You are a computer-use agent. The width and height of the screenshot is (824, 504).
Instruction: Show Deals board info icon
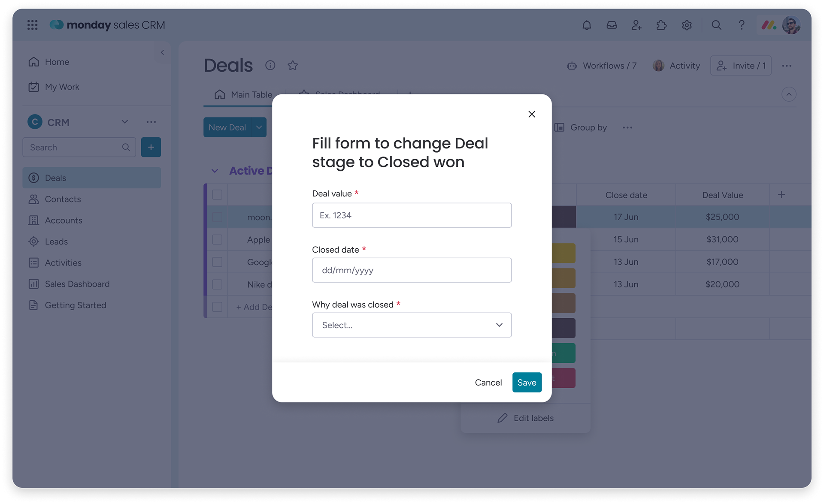(270, 65)
